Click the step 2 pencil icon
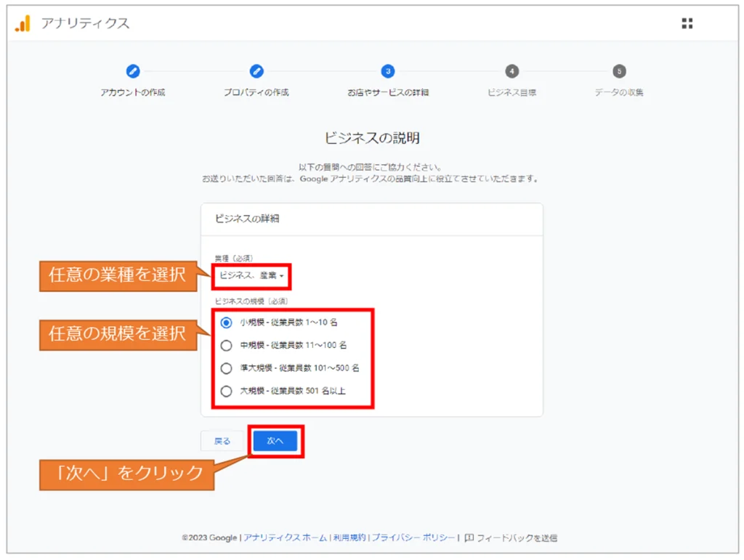The width and height of the screenshot is (744, 560). tap(256, 71)
